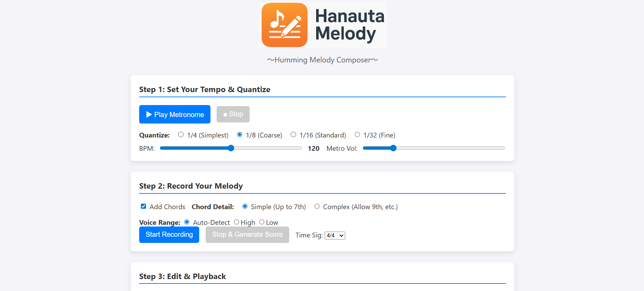This screenshot has height=291, width=644.
Task: Click the BPM tempo slider handle
Action: (231, 148)
